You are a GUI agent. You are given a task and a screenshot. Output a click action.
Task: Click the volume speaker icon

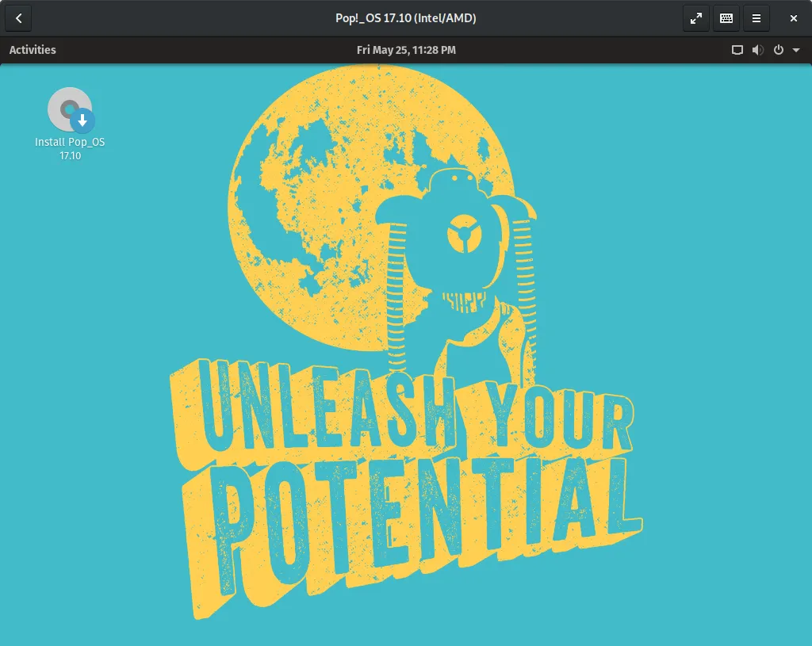pos(757,50)
